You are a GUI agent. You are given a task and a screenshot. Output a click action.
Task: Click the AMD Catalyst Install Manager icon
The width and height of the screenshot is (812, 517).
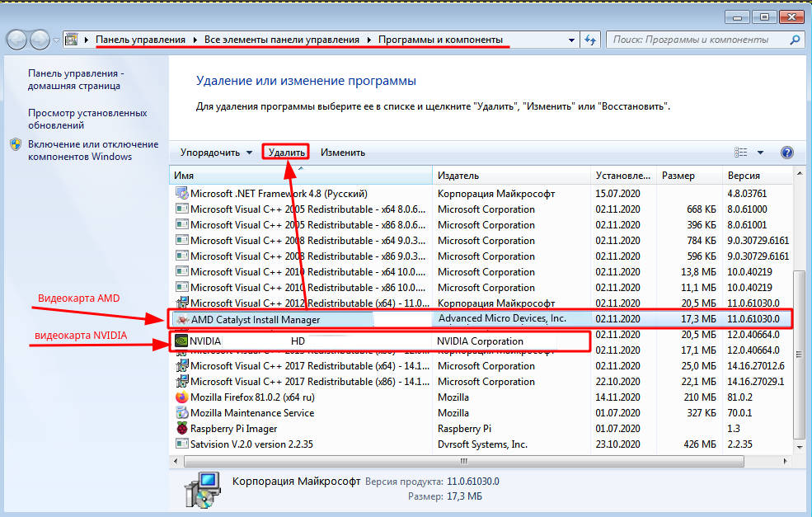point(181,319)
